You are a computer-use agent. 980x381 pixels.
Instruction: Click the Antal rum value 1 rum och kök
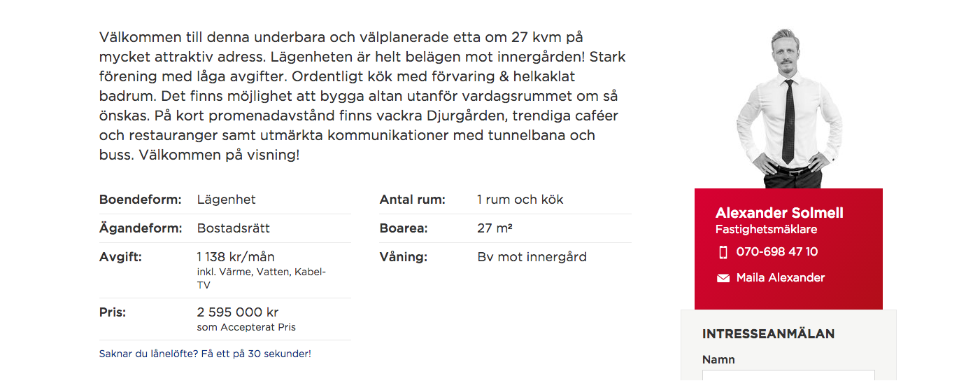click(x=520, y=200)
